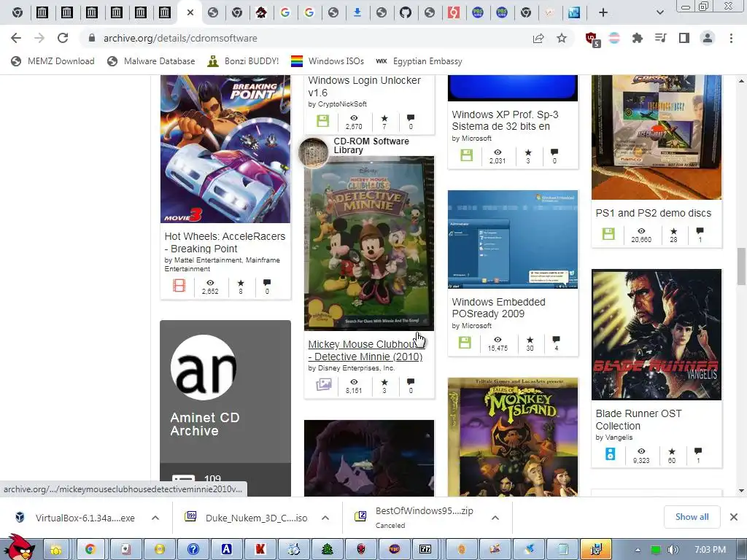The width and height of the screenshot is (747, 560).
Task: Switch to the first Google tab
Action: coord(285,13)
